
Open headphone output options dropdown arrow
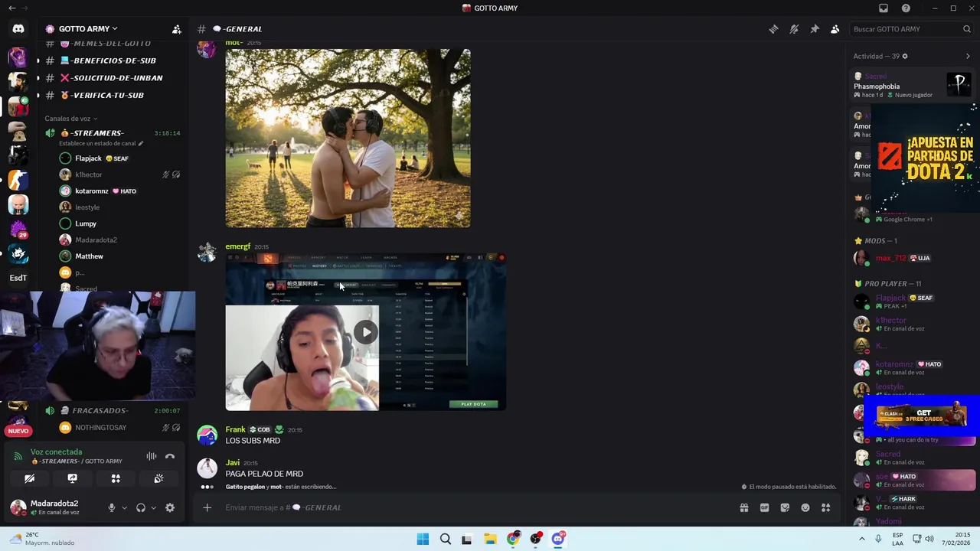[153, 507]
